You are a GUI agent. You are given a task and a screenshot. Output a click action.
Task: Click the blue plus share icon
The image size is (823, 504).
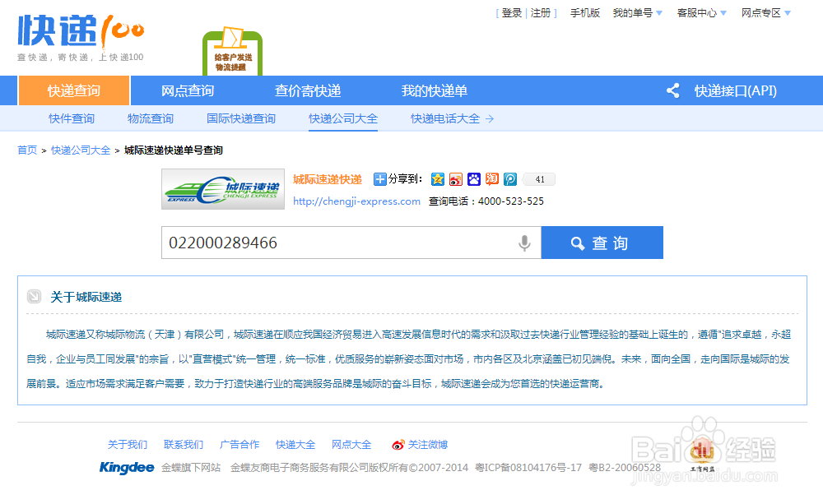(379, 179)
